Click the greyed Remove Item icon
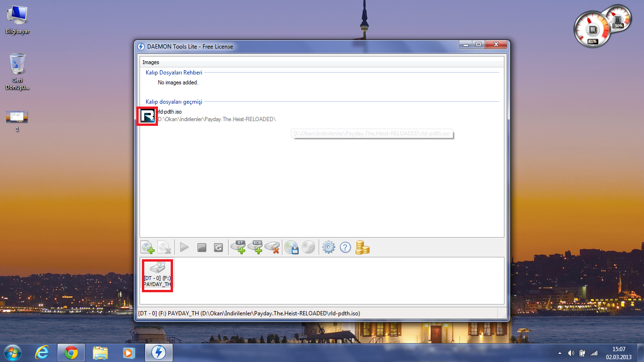This screenshot has width=644, height=362. [x=165, y=247]
